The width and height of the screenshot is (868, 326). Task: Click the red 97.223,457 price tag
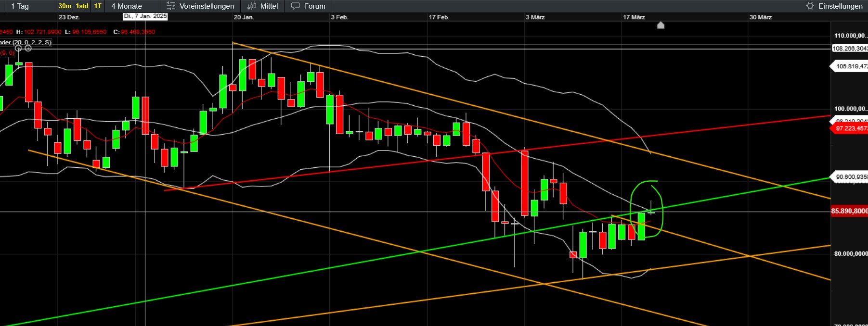coord(849,128)
